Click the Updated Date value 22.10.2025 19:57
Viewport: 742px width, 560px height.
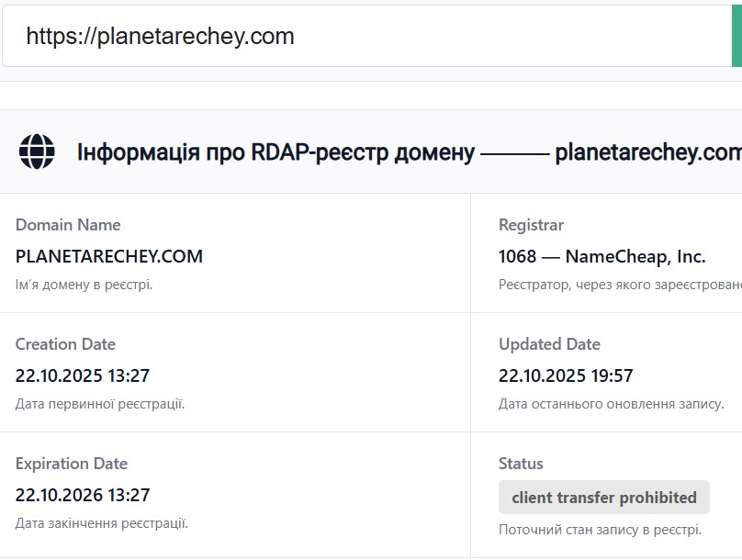pos(566,375)
